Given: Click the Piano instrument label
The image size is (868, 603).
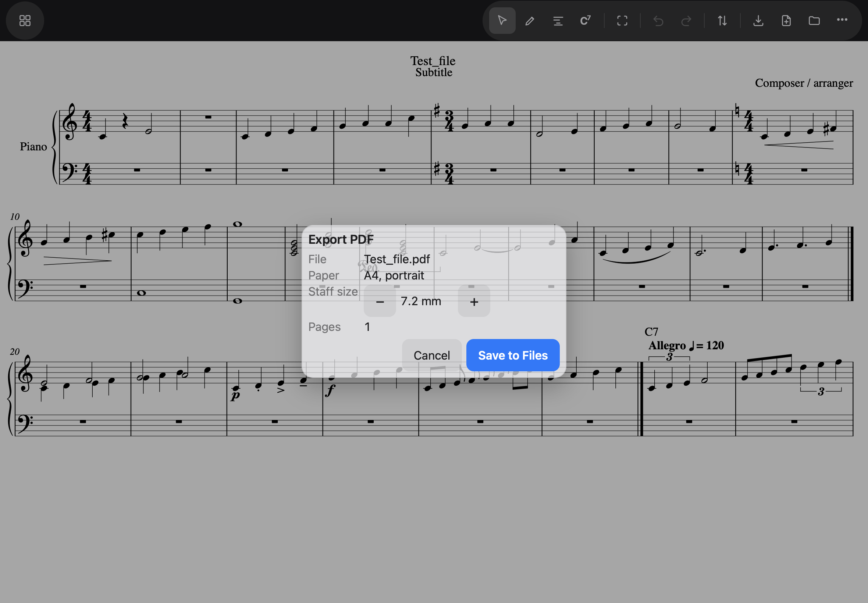Looking at the screenshot, I should tap(33, 146).
